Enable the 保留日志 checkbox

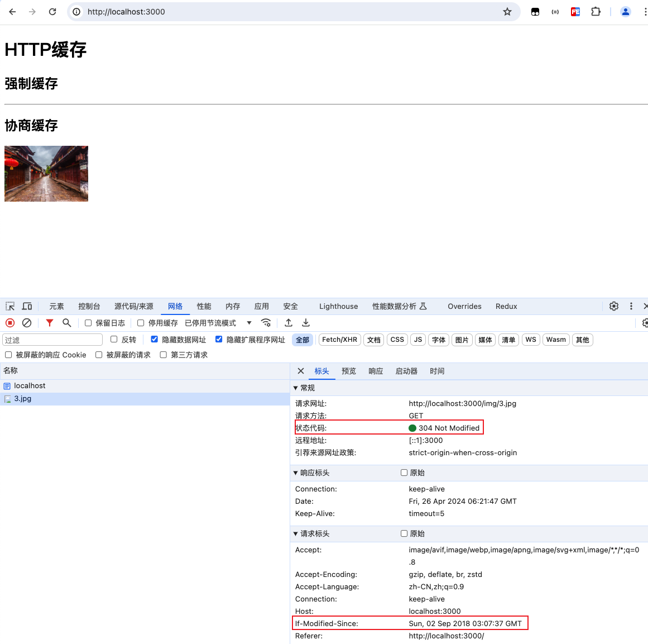pos(88,323)
